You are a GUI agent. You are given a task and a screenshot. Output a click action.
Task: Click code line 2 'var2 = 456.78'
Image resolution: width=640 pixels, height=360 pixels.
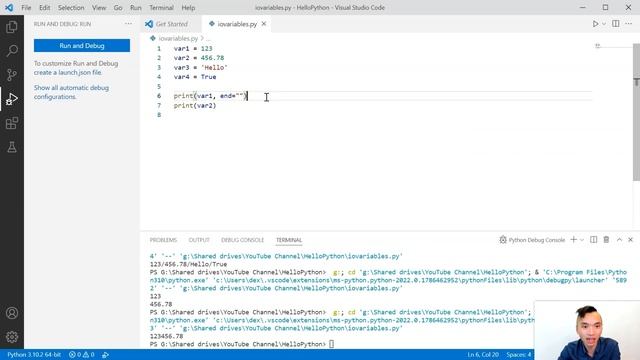tap(199, 58)
